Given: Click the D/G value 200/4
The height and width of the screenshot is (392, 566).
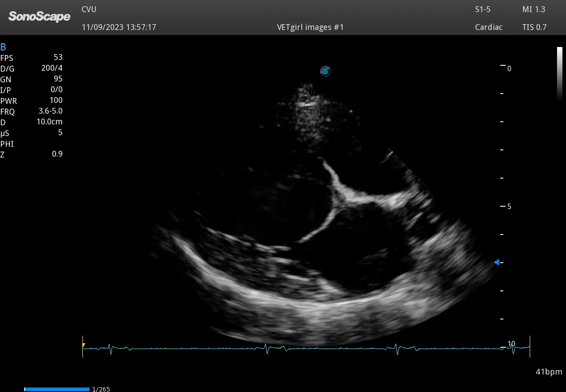Looking at the screenshot, I should 52,68.
